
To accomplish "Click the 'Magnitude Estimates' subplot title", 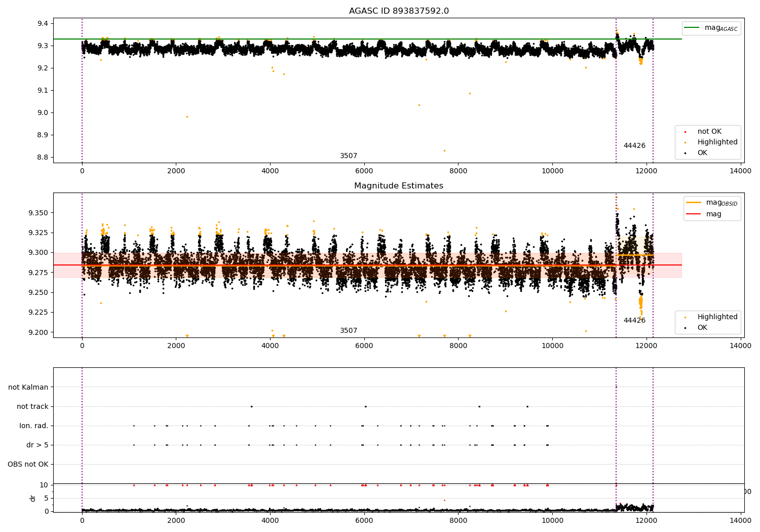I will tap(399, 186).
